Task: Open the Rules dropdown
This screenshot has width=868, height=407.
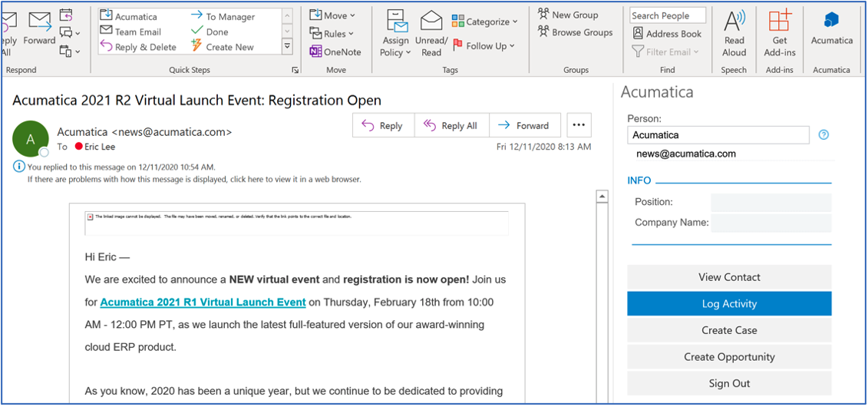Action: pos(331,34)
